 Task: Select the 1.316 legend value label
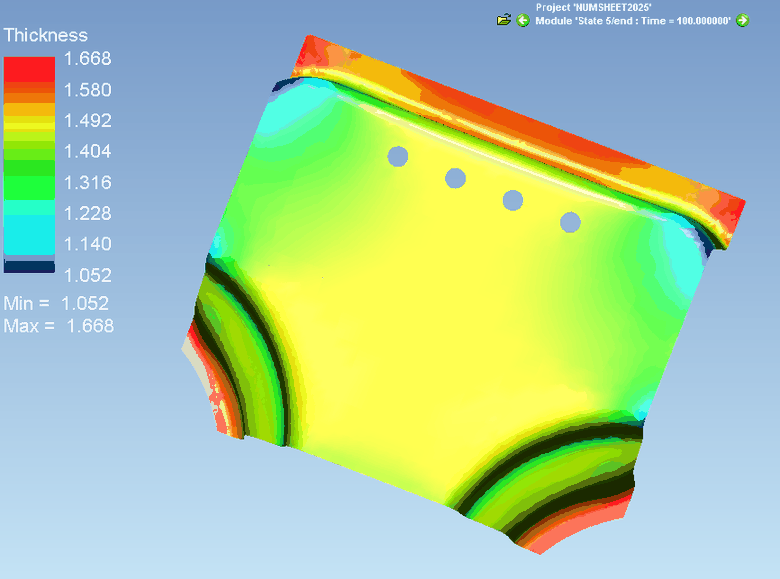(88, 183)
